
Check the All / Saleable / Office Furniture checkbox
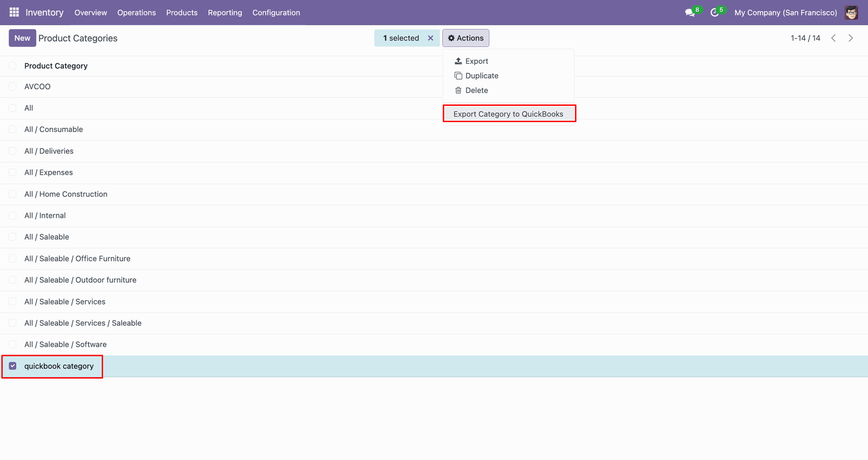13,259
